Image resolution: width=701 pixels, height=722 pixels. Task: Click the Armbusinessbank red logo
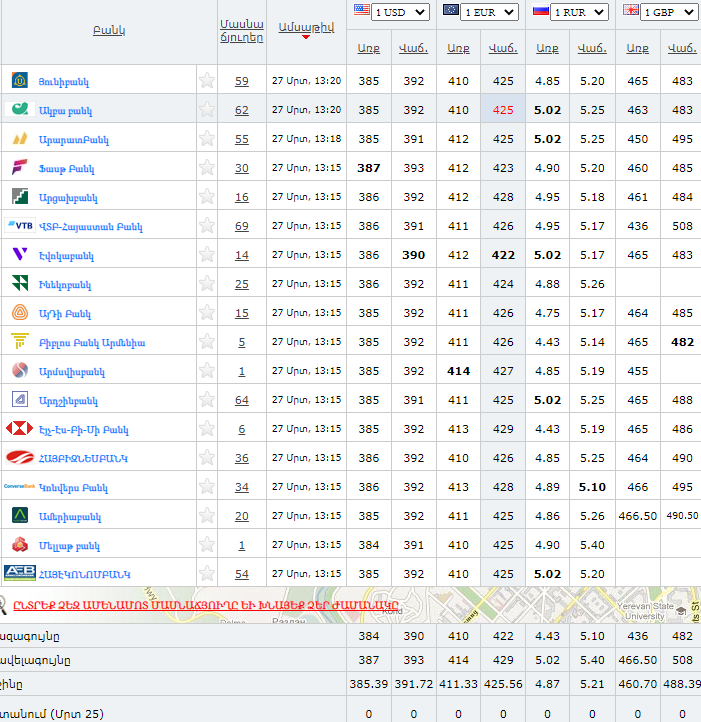pyautogui.click(x=20, y=457)
